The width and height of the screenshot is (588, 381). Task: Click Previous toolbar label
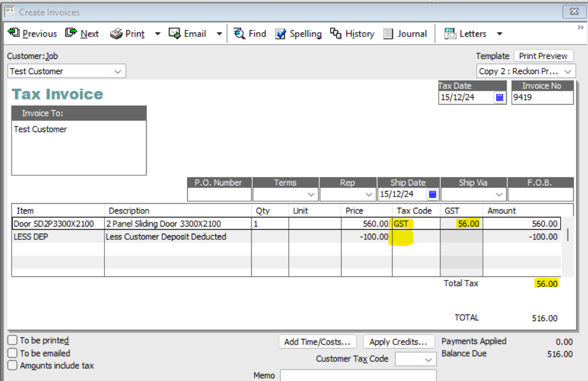40,34
